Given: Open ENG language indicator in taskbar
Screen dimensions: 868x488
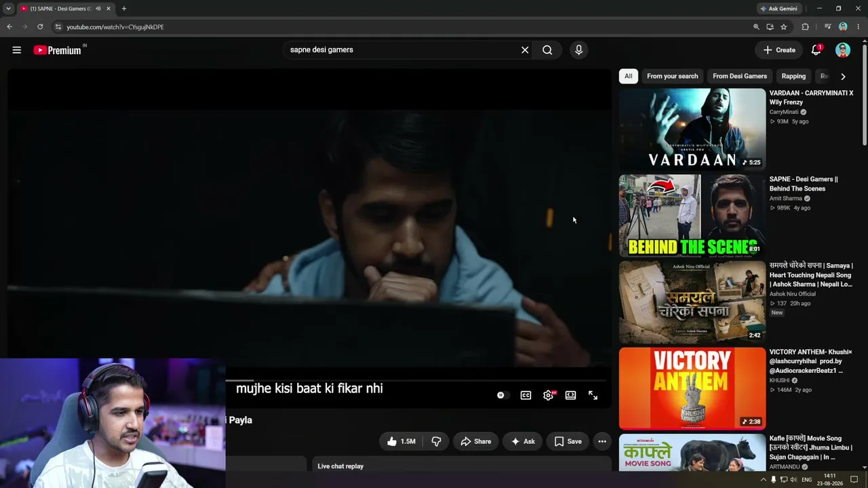Looking at the screenshot, I should click(x=807, y=480).
